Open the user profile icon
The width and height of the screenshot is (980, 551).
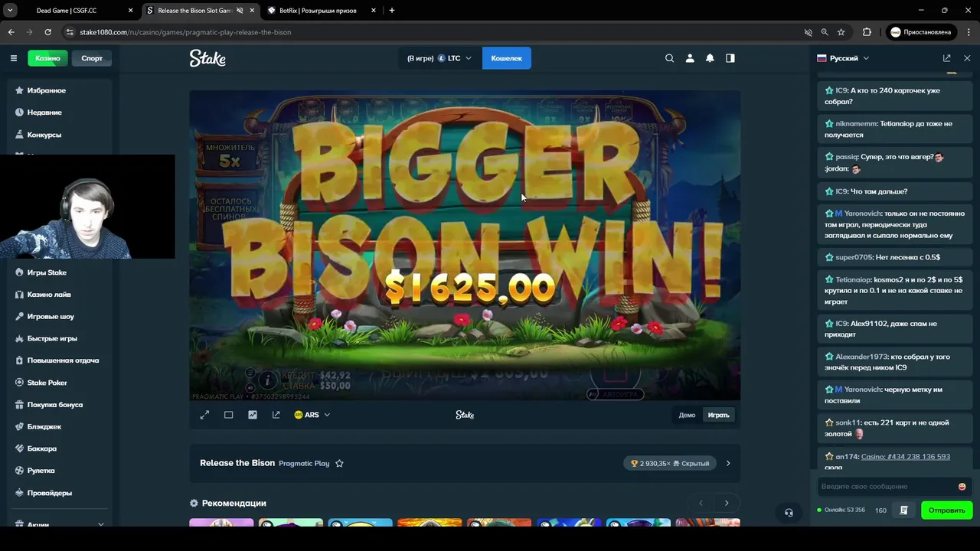pos(690,58)
